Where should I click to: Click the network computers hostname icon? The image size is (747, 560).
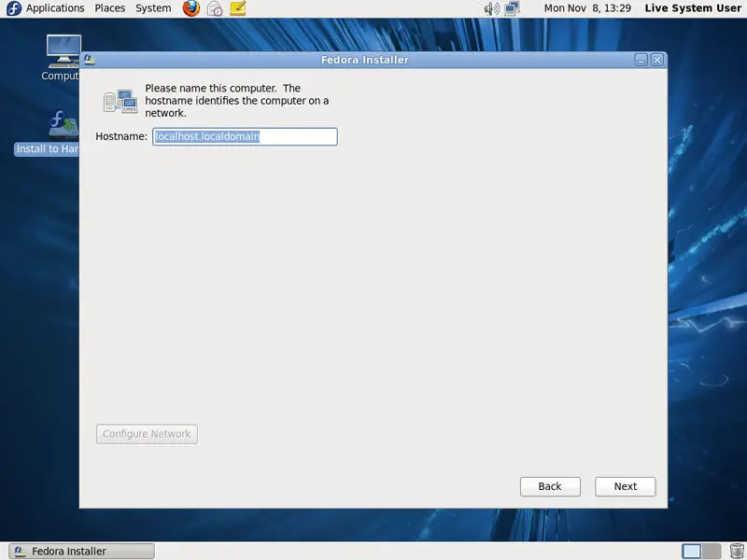[x=120, y=101]
